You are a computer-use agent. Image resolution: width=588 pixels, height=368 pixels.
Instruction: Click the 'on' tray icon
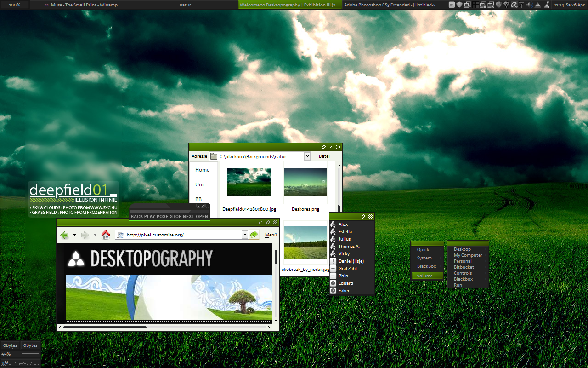pyautogui.click(x=452, y=5)
